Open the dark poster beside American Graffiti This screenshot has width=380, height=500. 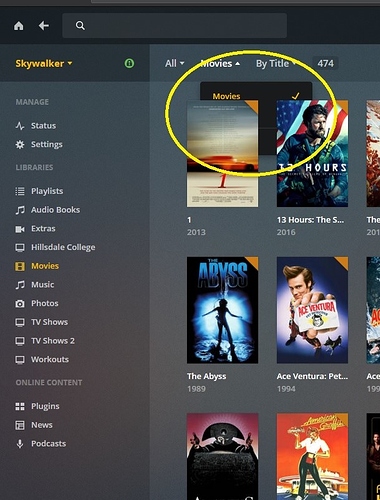tap(222, 457)
